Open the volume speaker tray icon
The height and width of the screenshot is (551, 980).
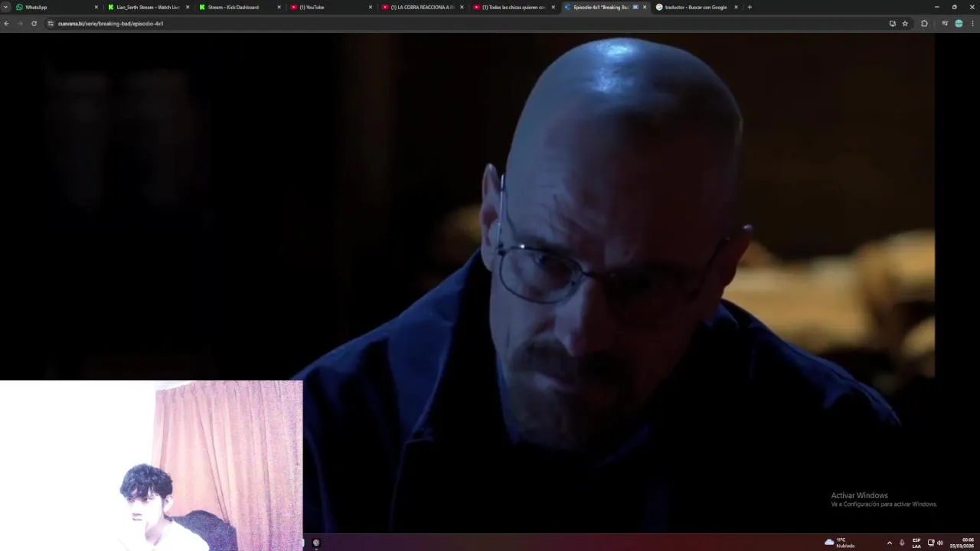click(940, 543)
